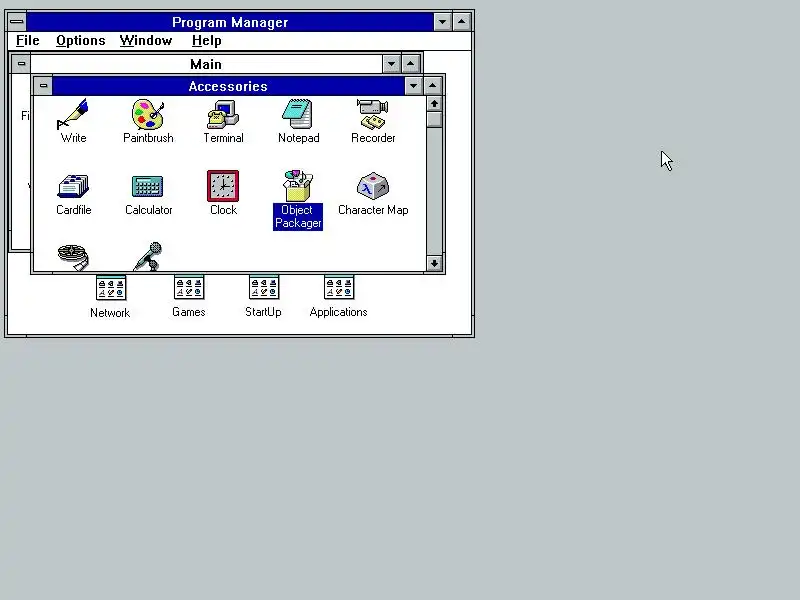Click the "Applications" label text
Viewport: 800px width, 600px height.
[x=339, y=312]
